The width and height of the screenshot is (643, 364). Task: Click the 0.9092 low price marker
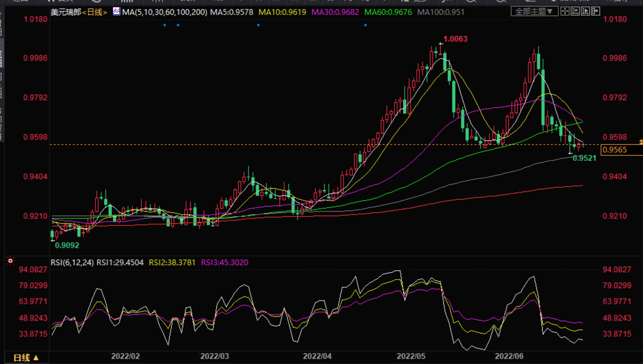pos(67,245)
